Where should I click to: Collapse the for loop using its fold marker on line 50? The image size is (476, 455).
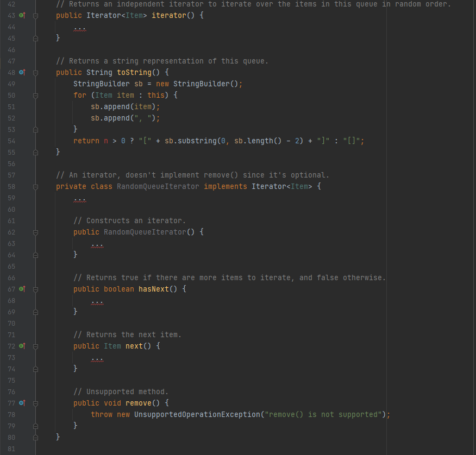tap(35, 96)
